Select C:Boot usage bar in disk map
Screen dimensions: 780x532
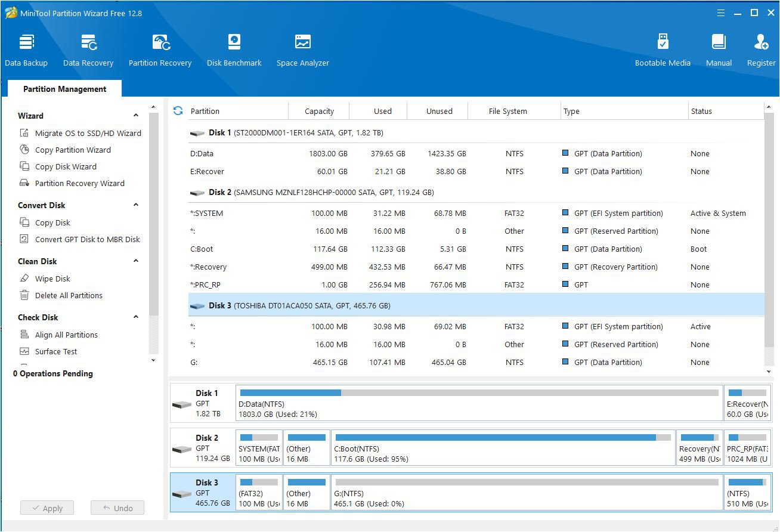click(x=503, y=438)
